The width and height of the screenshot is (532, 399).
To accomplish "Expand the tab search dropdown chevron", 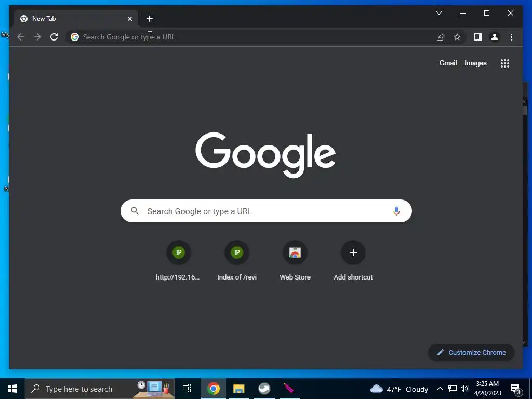I will 438,13.
